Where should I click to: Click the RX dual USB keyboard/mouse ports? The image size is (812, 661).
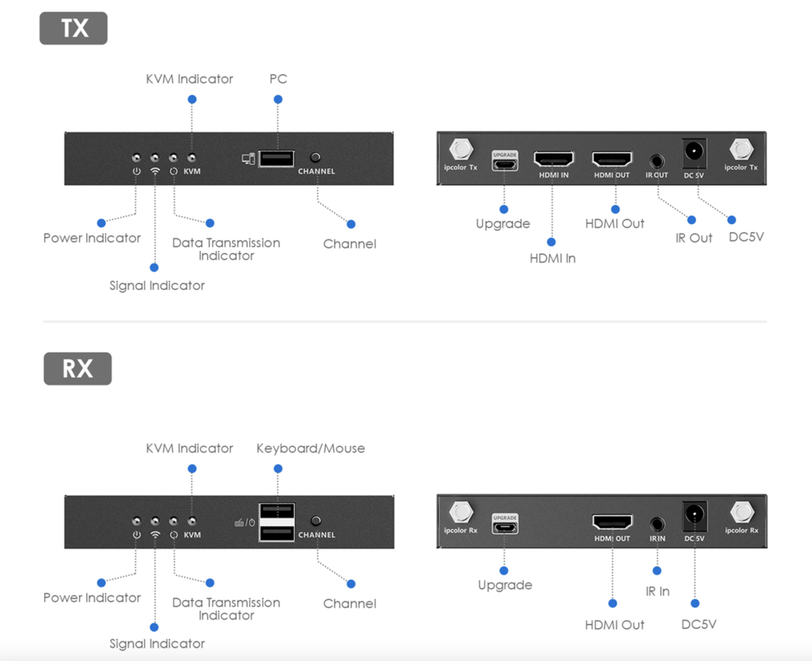tap(277, 522)
